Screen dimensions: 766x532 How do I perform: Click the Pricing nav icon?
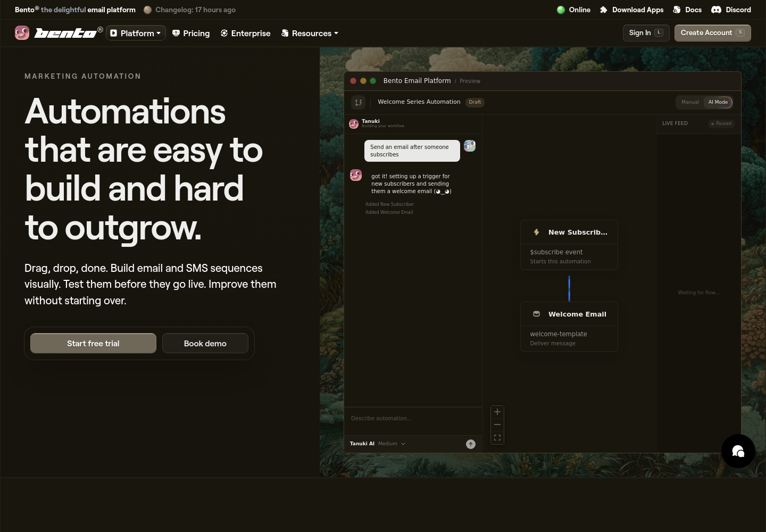(x=176, y=33)
